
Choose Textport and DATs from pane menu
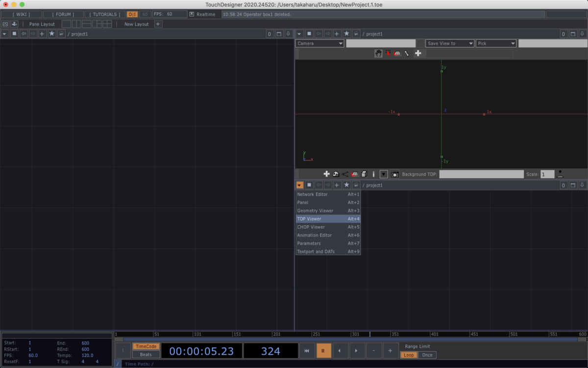[x=328, y=251]
